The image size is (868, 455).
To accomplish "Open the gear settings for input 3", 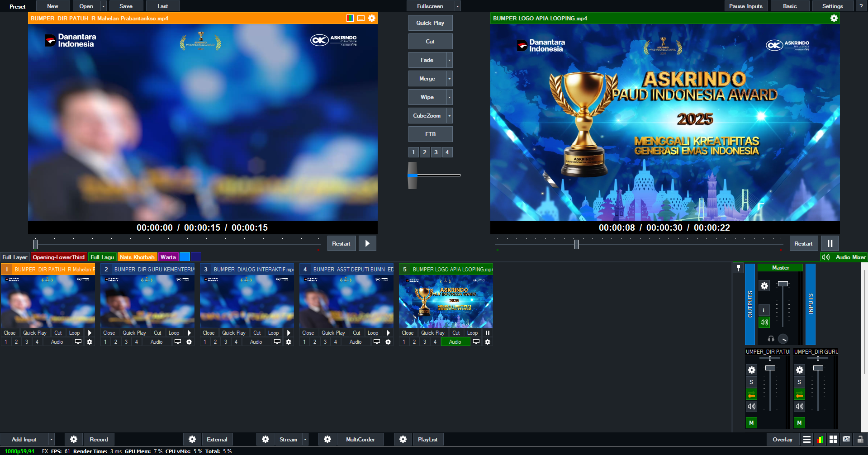I will coord(289,342).
